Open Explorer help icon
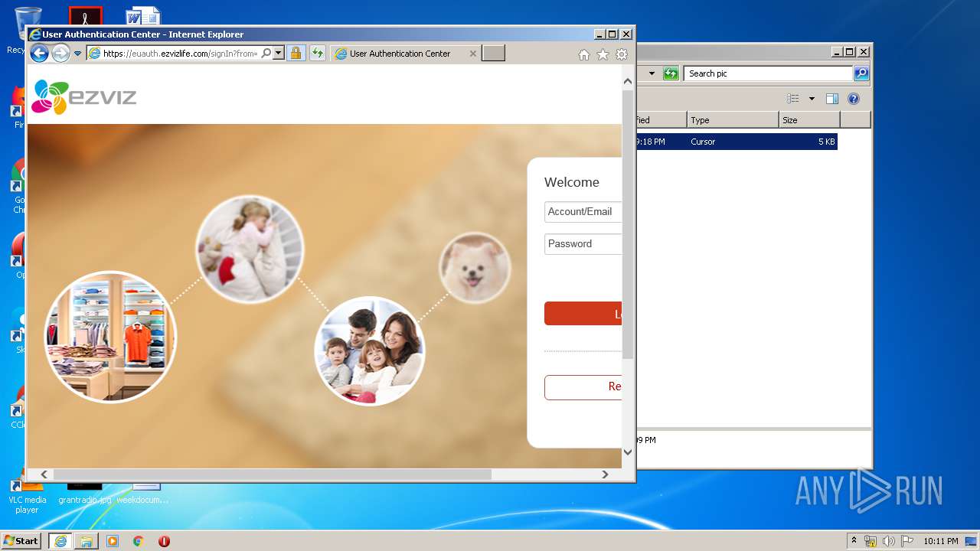 click(854, 99)
